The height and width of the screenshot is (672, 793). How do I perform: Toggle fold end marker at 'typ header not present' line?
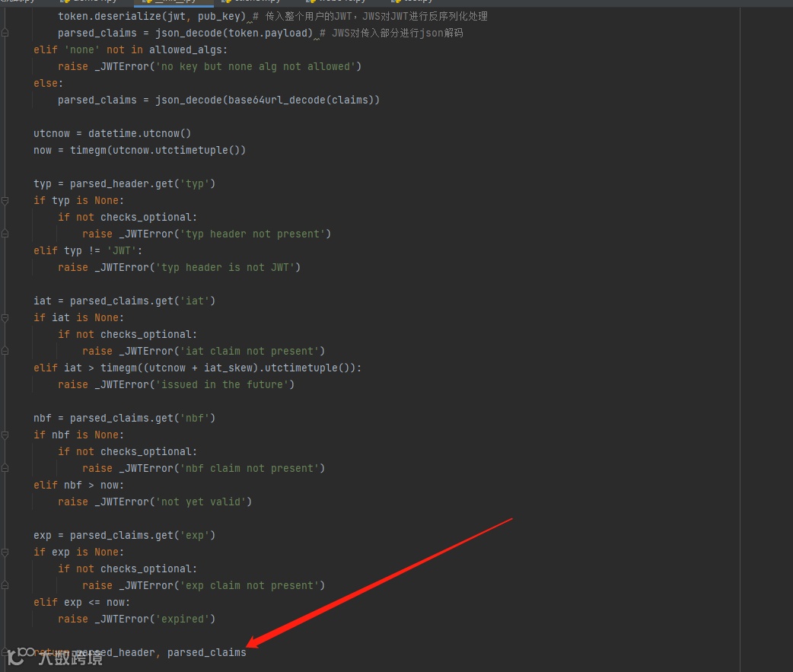coord(5,234)
